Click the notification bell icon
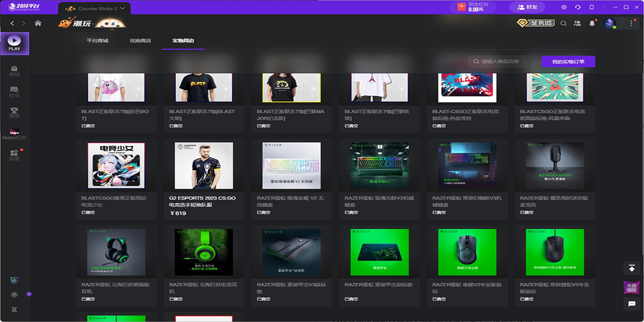This screenshot has height=322, width=644. (x=592, y=23)
